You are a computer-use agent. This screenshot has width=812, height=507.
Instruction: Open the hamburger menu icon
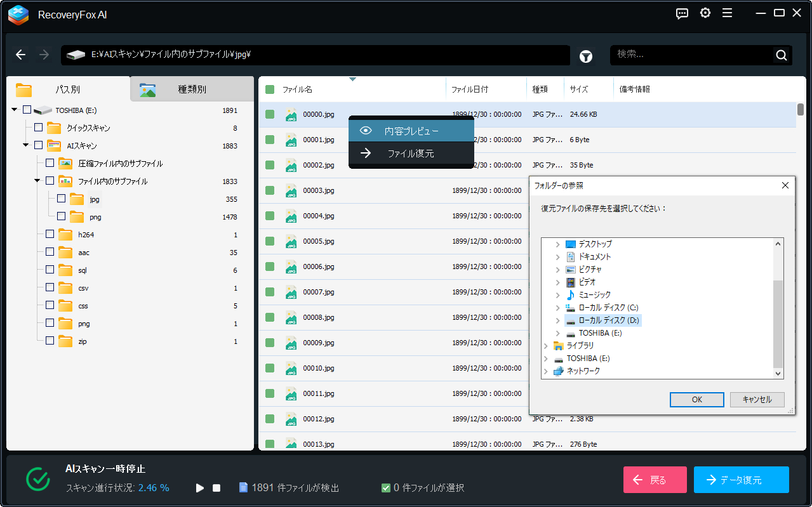click(x=727, y=13)
